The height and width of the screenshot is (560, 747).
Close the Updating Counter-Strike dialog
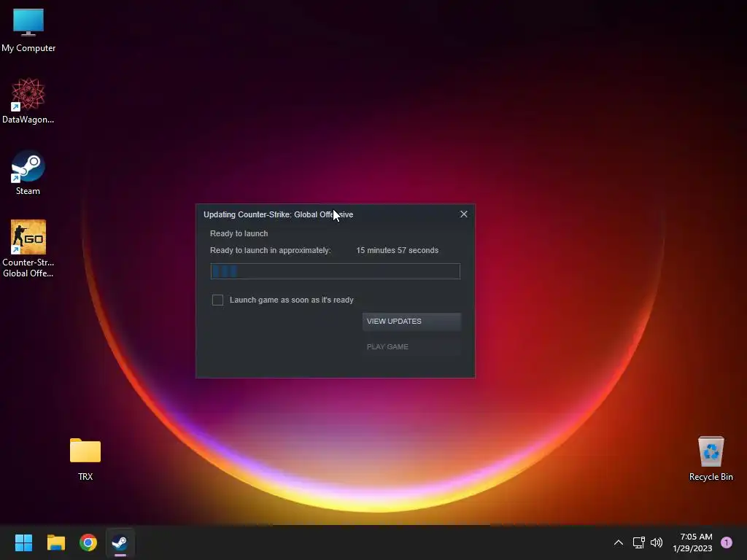(463, 214)
